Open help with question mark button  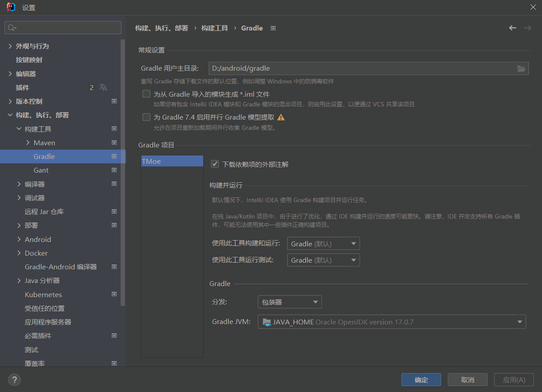click(x=14, y=379)
